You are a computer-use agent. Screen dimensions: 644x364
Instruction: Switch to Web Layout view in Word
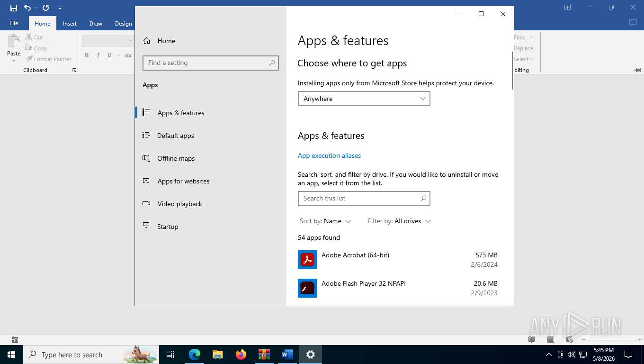point(570,339)
